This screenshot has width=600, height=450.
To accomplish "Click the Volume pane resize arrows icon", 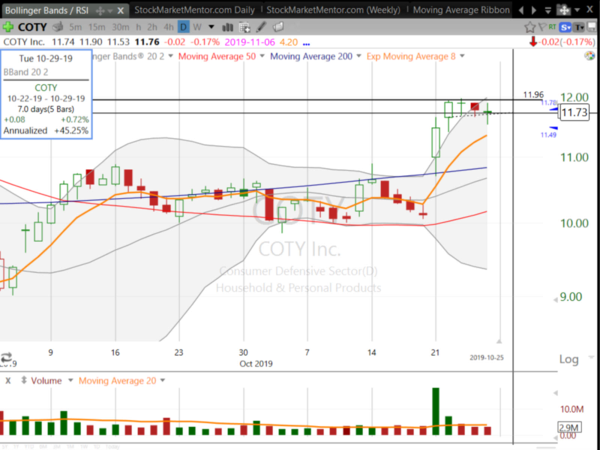I will [x=24, y=381].
